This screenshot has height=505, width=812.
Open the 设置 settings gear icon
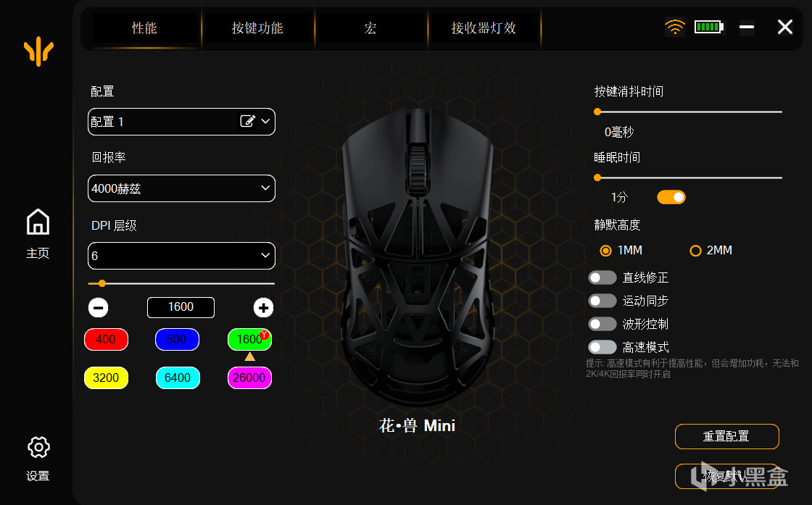click(38, 447)
